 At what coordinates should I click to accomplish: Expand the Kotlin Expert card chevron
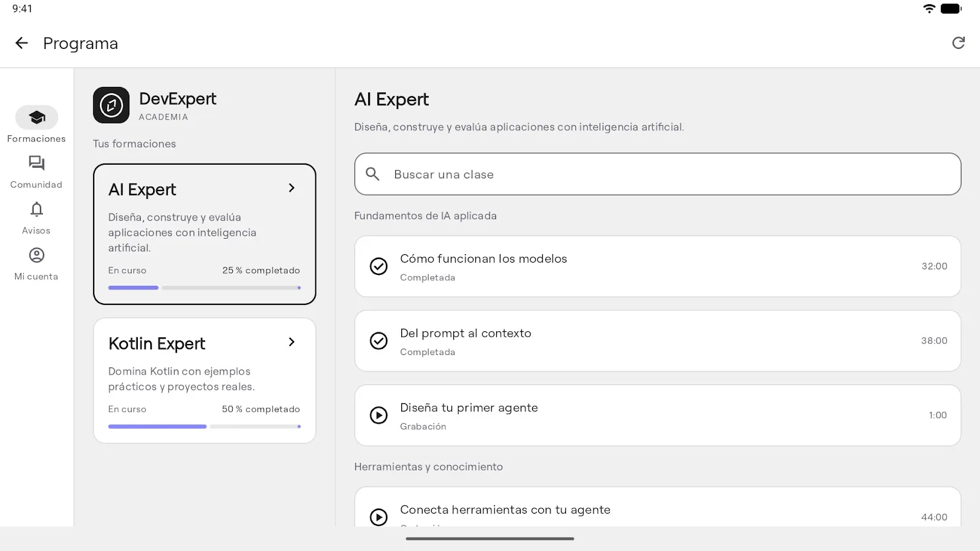pos(292,342)
